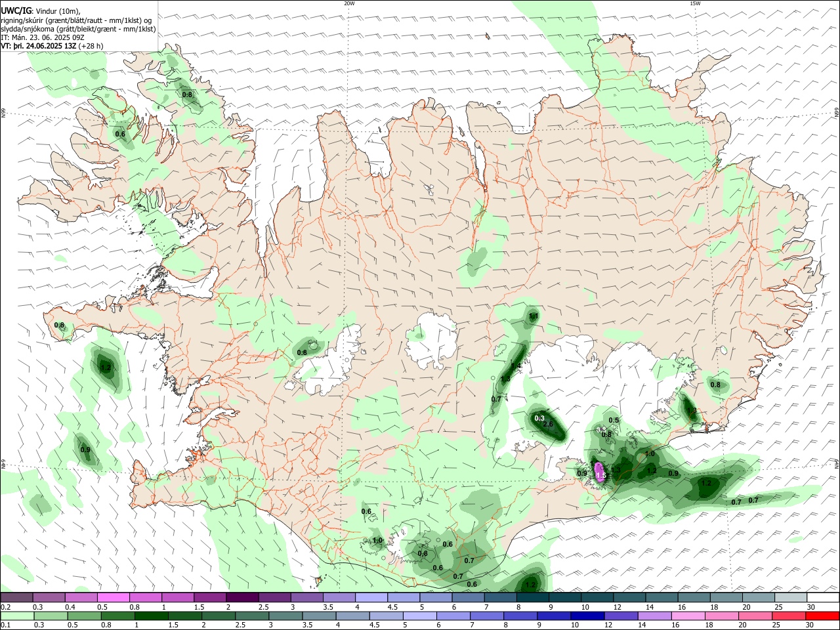This screenshot has width=840, height=630.
Task: Select the upper legend swatch beginning at 0.2
Action: (x=16, y=597)
